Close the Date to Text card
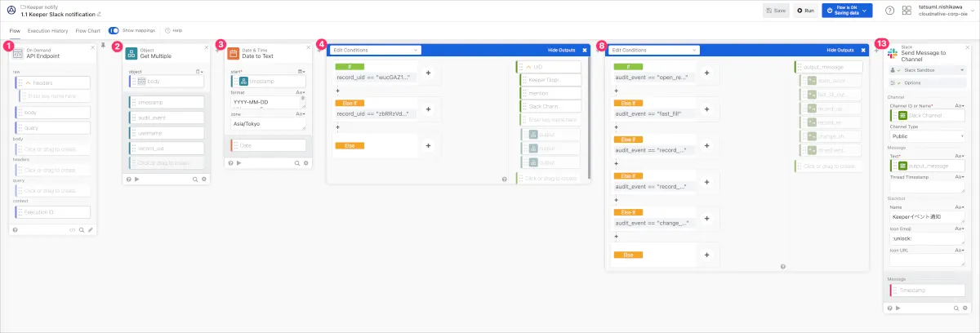This screenshot has width=980, height=333. (x=308, y=47)
